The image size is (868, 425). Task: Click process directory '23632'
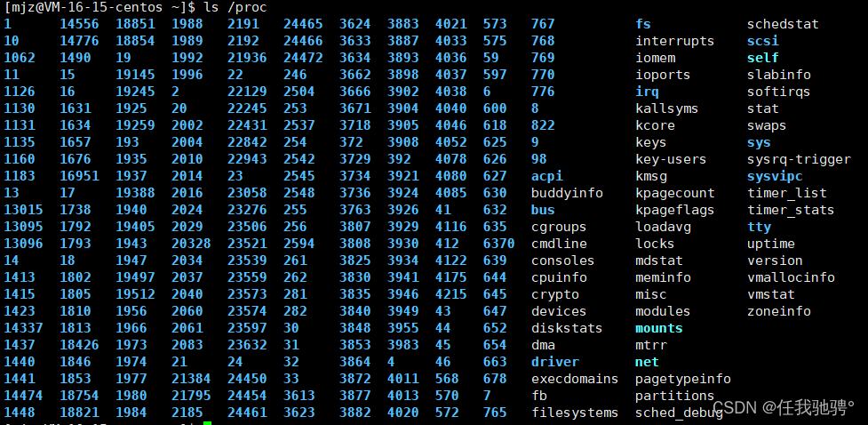tap(248, 345)
